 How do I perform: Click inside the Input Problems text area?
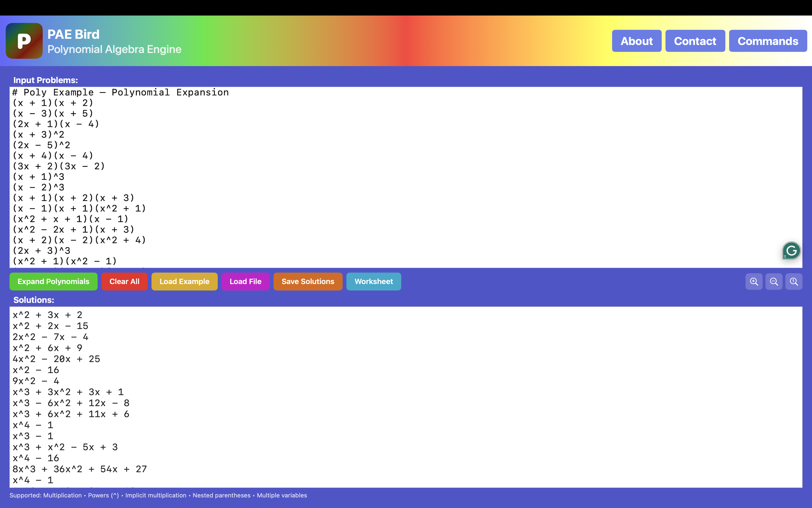(406, 178)
